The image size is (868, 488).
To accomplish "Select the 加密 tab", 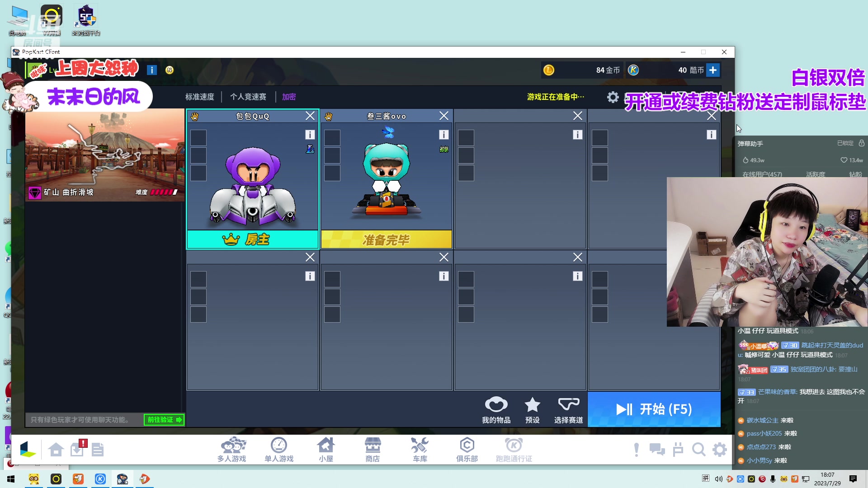I will click(x=289, y=97).
